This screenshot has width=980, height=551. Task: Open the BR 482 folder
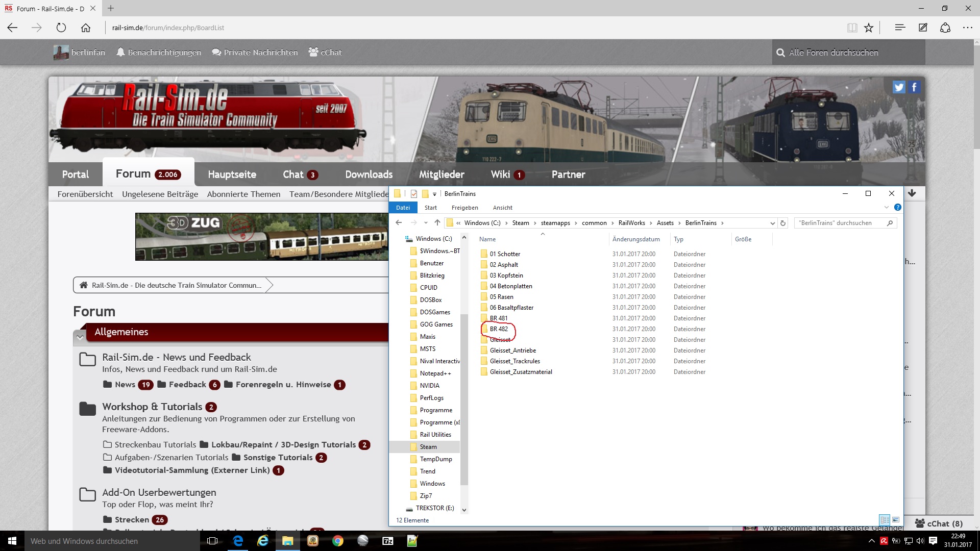pos(499,329)
